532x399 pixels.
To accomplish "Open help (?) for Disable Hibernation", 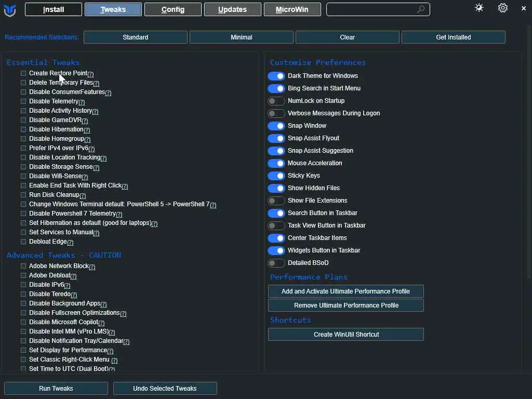I will (x=87, y=130).
